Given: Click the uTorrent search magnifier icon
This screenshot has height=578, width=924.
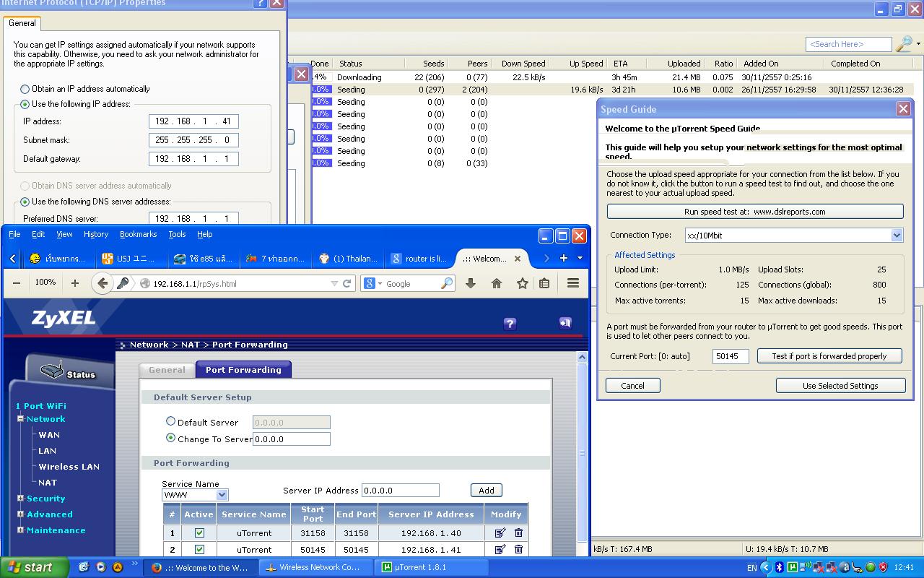Looking at the screenshot, I should coord(903,44).
